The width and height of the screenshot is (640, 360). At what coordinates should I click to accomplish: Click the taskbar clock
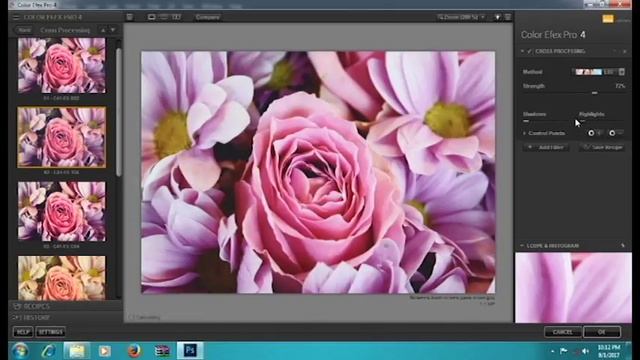pos(609,351)
